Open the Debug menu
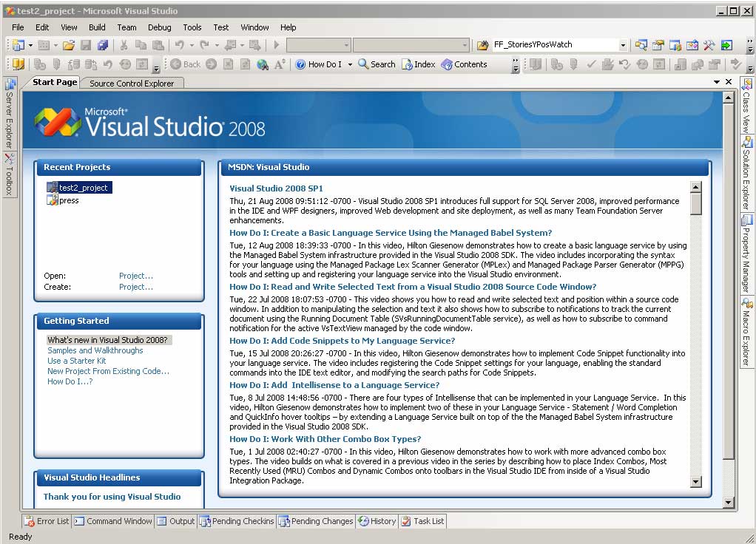This screenshot has width=756, height=544. coord(160,27)
